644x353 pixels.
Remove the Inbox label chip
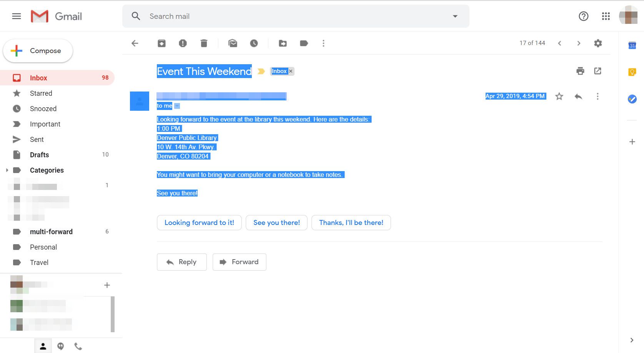[x=291, y=71]
